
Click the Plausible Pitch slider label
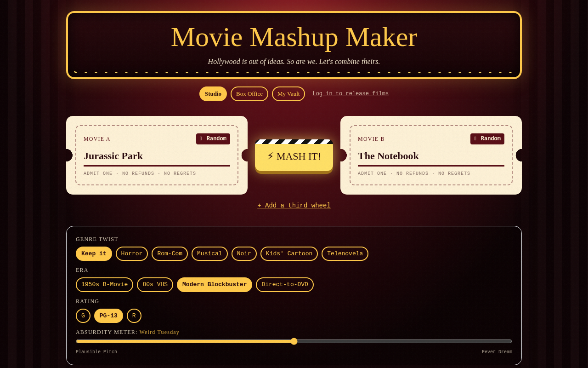click(x=96, y=352)
